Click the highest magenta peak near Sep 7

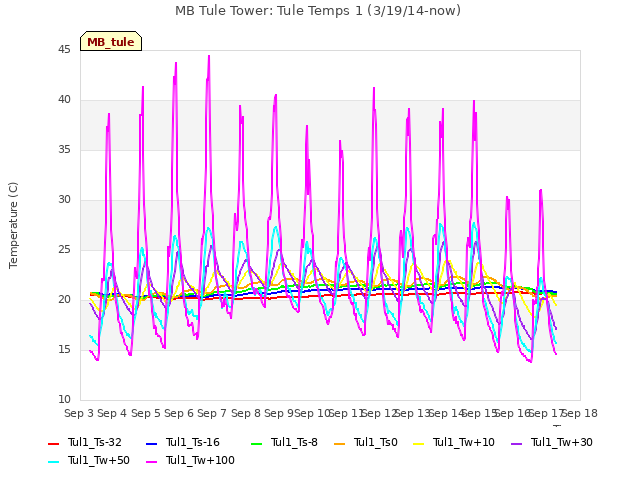(209, 56)
